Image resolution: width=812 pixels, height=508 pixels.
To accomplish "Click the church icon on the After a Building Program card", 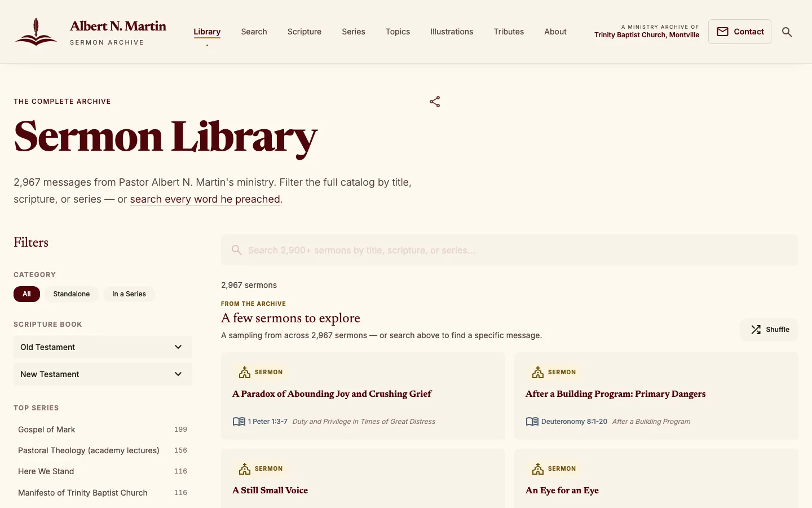I will tap(538, 373).
